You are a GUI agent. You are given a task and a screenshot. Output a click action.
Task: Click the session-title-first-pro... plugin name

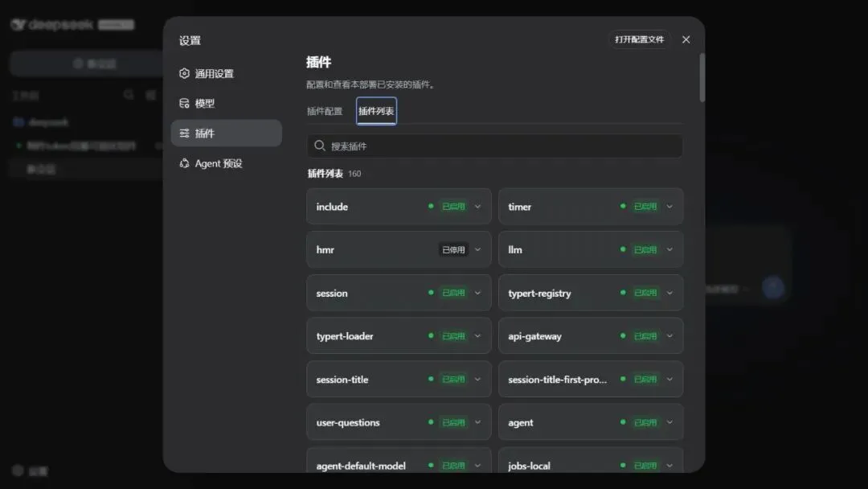pyautogui.click(x=558, y=380)
